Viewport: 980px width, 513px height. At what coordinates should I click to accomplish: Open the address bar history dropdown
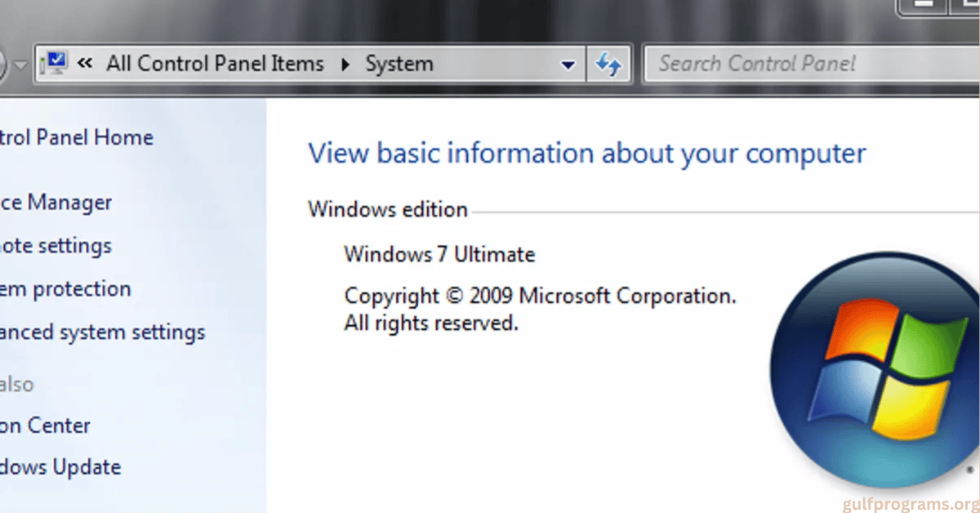click(x=568, y=63)
